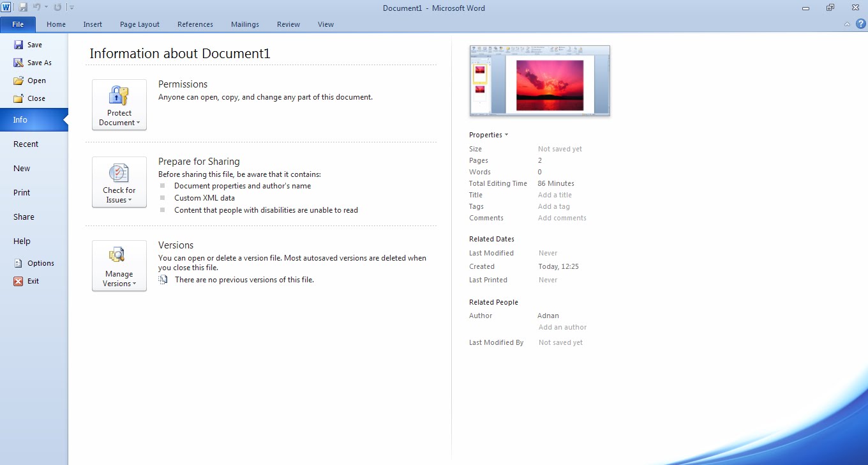868x465 pixels.
Task: Click the 'Today, 12:25' created date
Action: click(558, 266)
